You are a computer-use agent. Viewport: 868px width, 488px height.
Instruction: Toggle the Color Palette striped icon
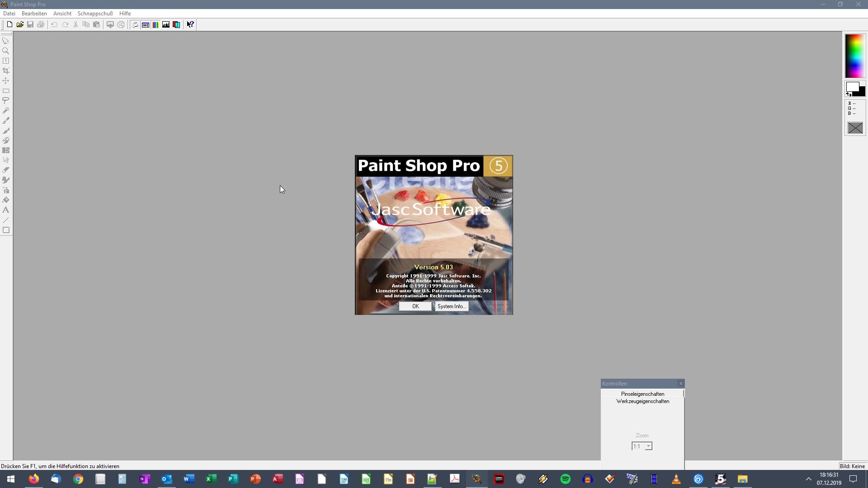click(x=156, y=24)
